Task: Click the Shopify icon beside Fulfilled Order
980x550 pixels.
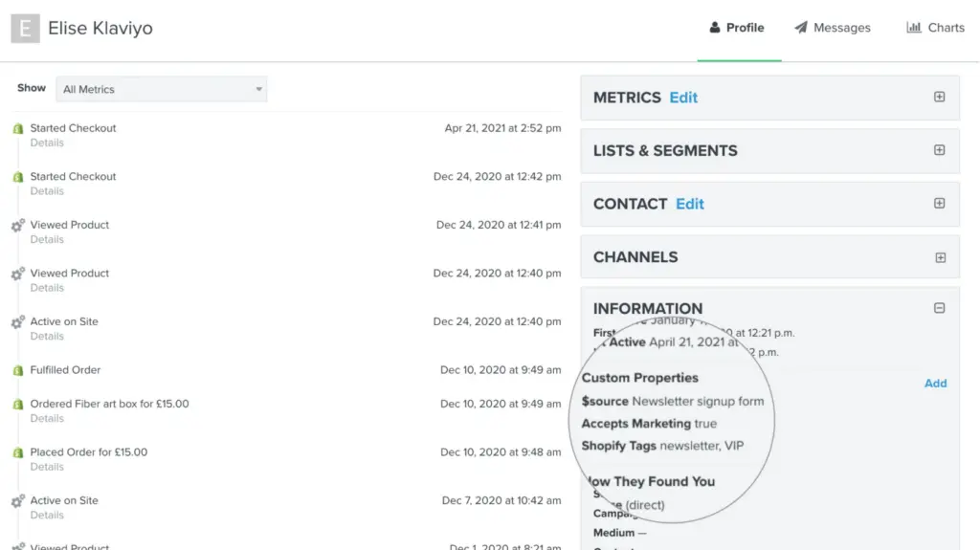Action: pyautogui.click(x=17, y=370)
